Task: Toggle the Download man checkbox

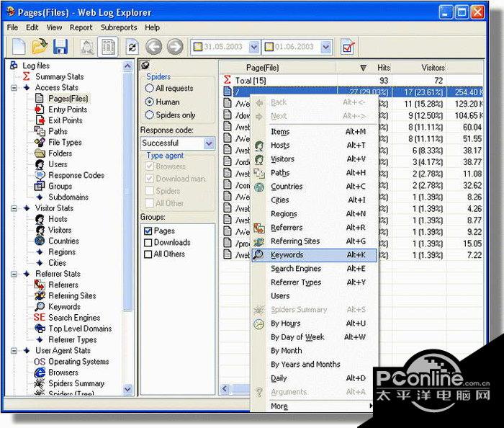Action: 149,179
